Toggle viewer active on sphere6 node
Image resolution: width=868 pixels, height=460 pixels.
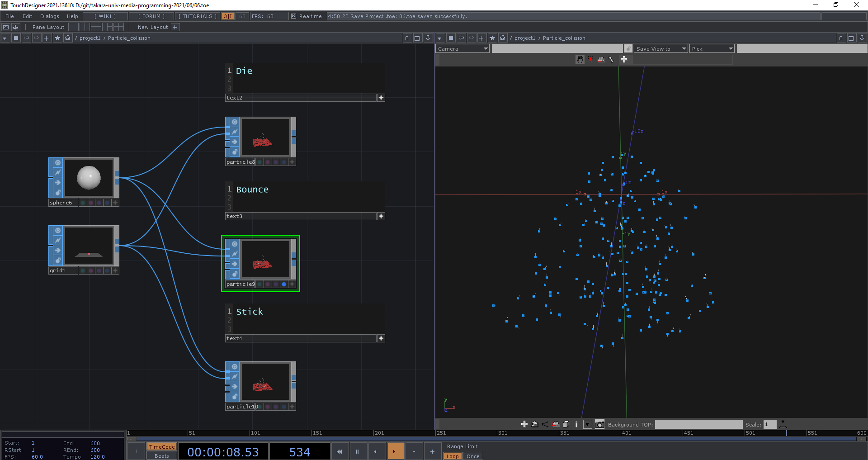tap(58, 163)
